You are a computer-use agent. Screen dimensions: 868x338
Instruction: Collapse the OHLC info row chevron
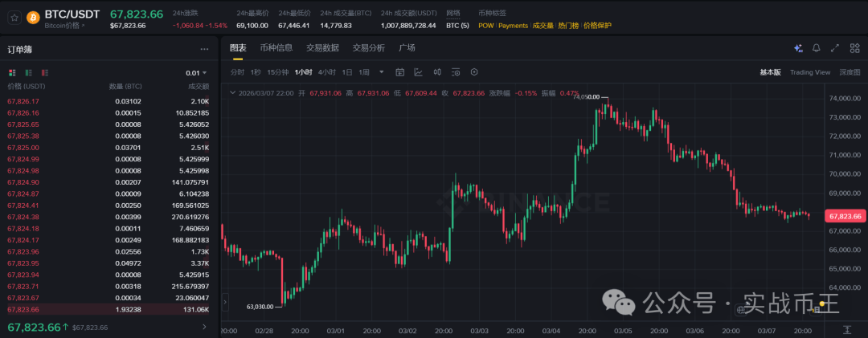233,93
